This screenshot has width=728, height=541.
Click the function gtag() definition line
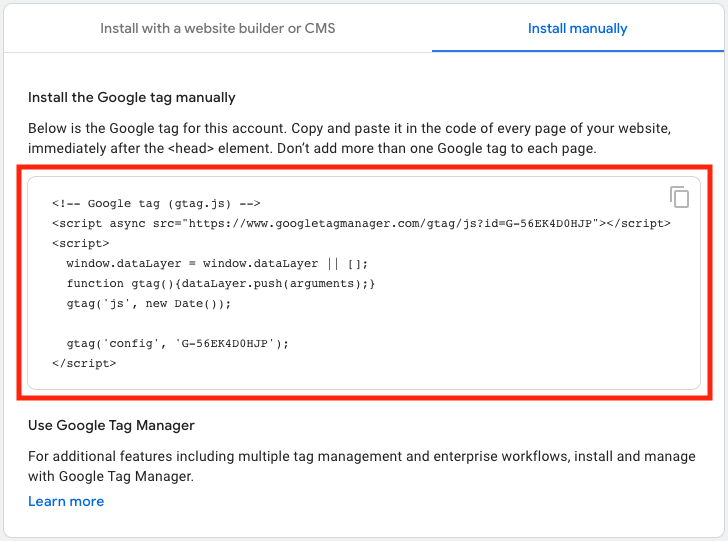click(221, 283)
